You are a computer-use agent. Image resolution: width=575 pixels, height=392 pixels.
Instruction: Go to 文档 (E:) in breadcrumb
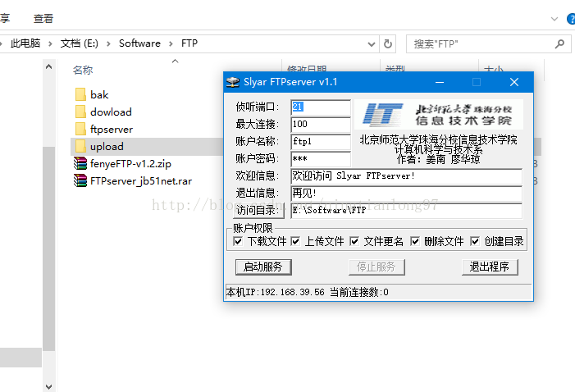[x=80, y=43]
